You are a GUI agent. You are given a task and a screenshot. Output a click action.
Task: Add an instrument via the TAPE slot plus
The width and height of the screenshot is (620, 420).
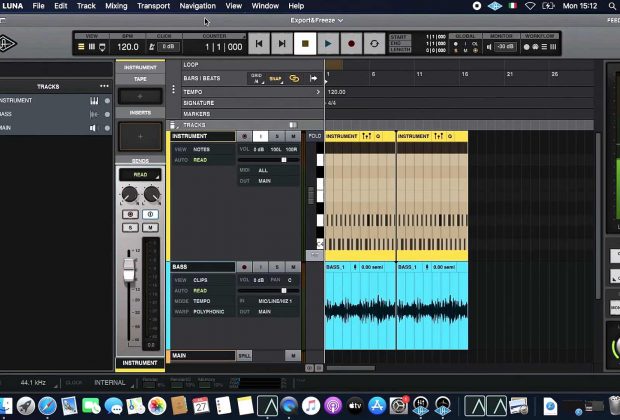tap(140, 96)
